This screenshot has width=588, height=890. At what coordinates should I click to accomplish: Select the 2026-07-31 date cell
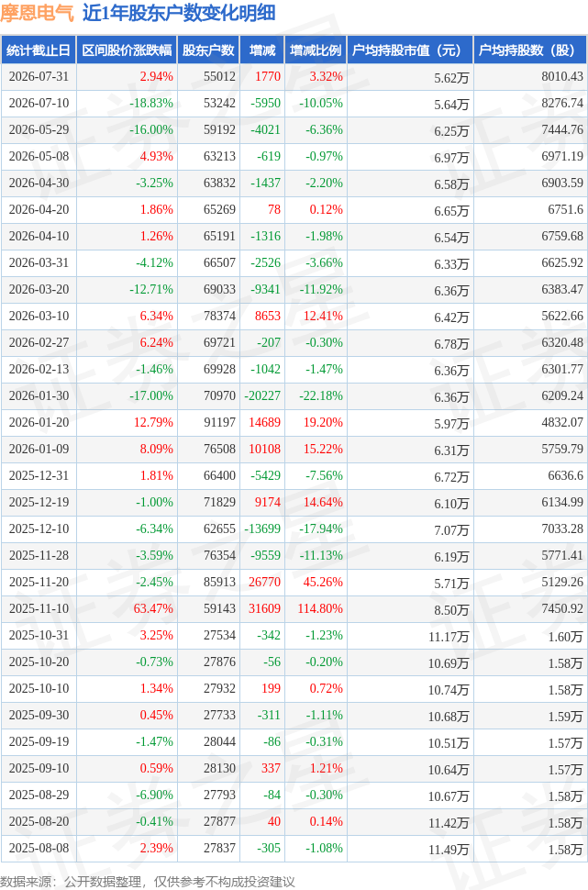(x=39, y=77)
